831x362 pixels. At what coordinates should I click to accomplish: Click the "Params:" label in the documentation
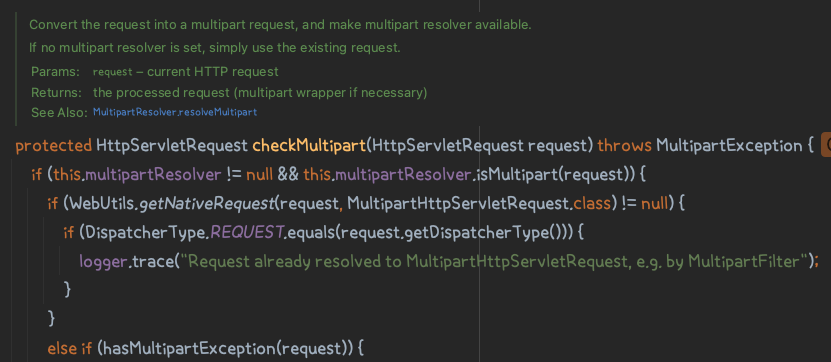pos(56,72)
